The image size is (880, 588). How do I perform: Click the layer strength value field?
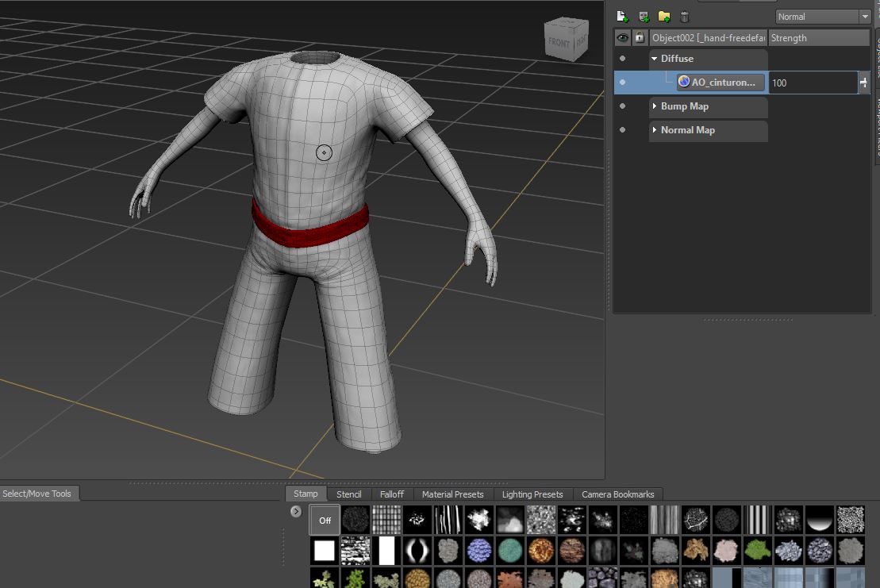(811, 83)
